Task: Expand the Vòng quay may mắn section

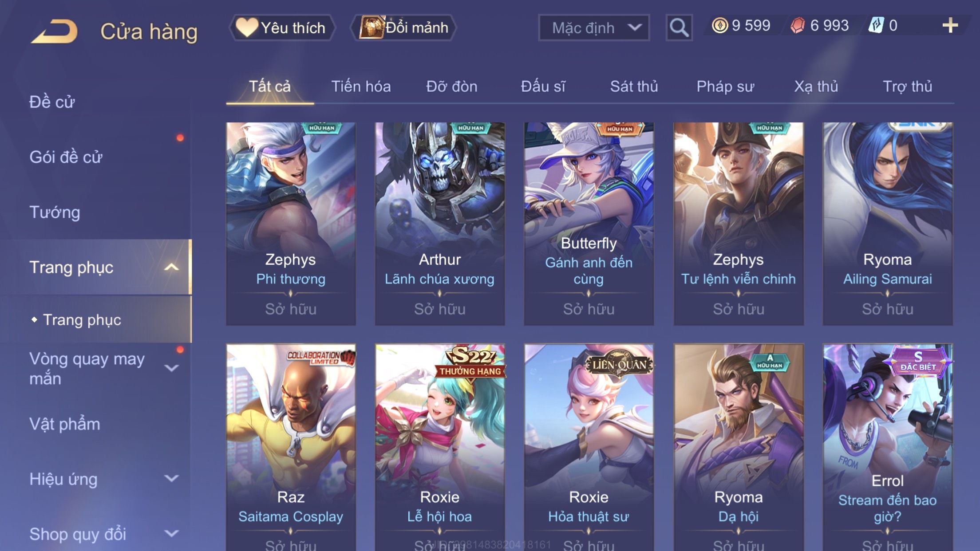Action: 171,368
